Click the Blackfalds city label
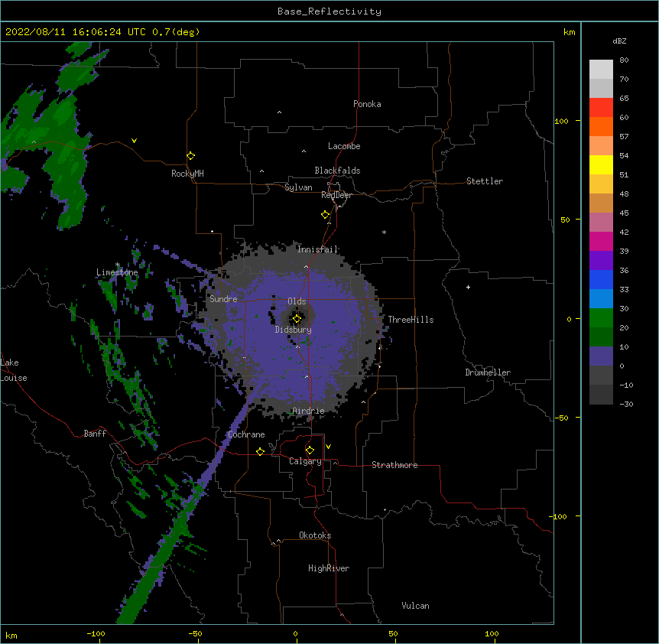This screenshot has height=644, width=659. pos(337,171)
